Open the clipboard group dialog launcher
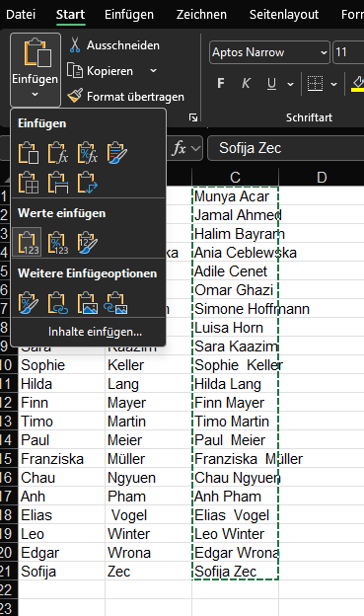Viewport: 364px width, 616px height. click(x=193, y=117)
